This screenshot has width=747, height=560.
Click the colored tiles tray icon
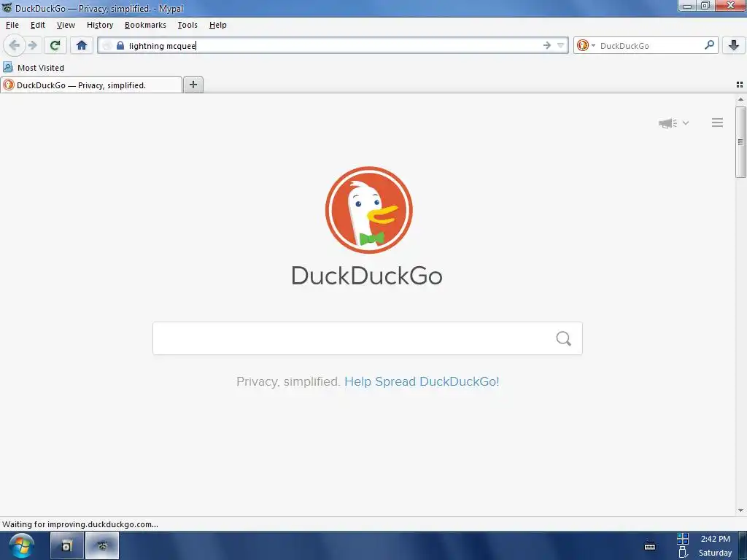click(x=683, y=539)
